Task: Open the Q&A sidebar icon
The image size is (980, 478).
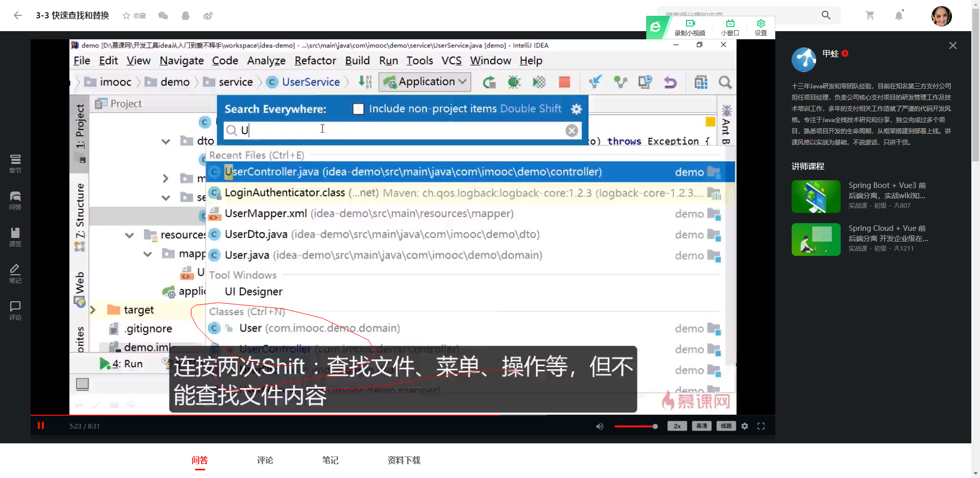Action: (x=15, y=201)
